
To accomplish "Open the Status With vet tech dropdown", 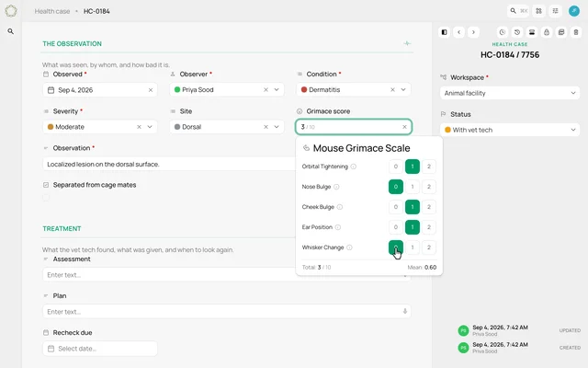I will pyautogui.click(x=510, y=130).
